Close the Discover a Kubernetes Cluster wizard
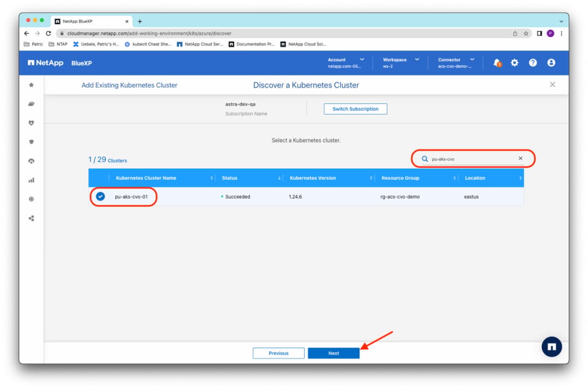588x389 pixels. click(x=552, y=85)
